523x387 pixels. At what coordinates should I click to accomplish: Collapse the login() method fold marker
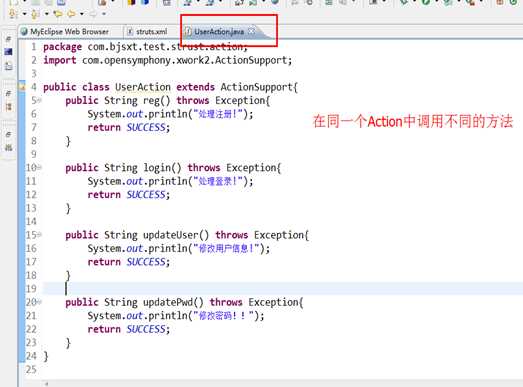(40, 167)
